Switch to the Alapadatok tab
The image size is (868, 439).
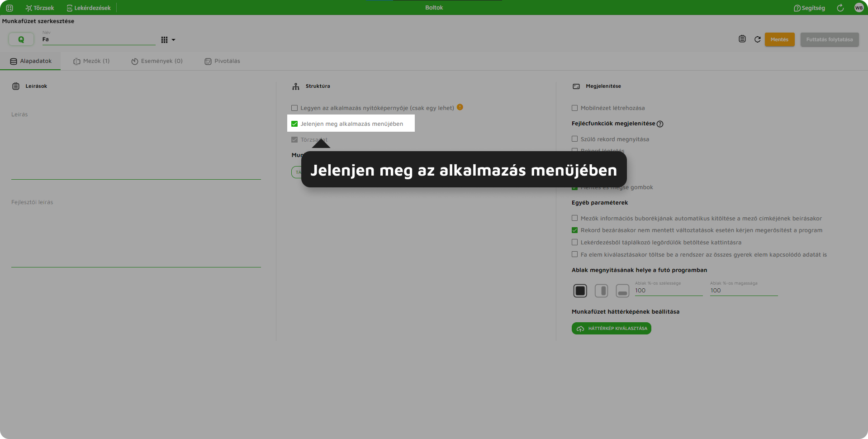pos(31,61)
